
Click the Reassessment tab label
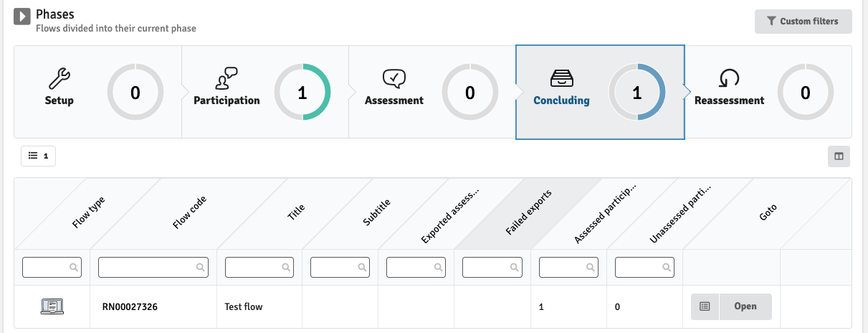(x=729, y=101)
